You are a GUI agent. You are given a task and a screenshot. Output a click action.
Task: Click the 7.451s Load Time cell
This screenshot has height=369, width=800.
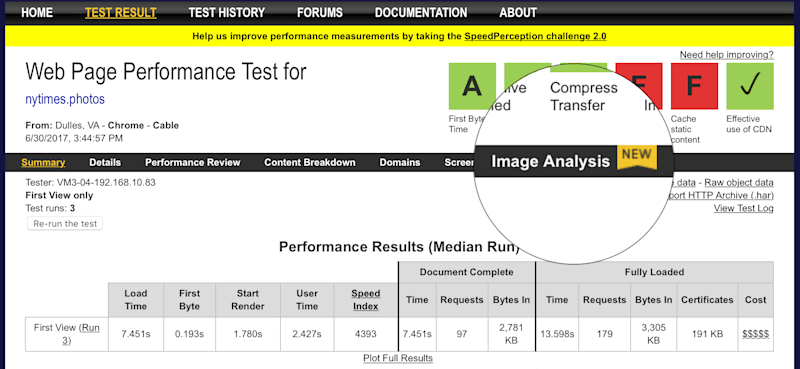(136, 334)
